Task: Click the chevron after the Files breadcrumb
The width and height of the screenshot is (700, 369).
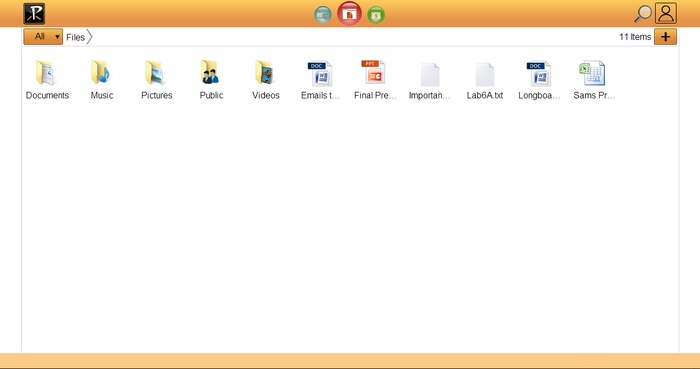Action: click(x=89, y=37)
